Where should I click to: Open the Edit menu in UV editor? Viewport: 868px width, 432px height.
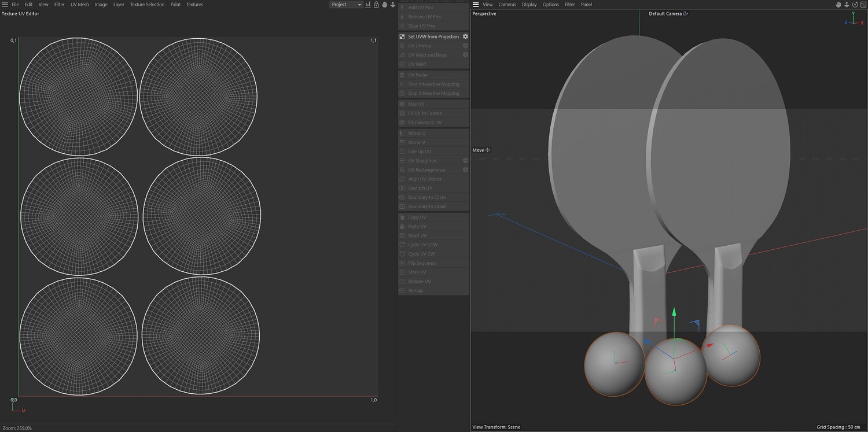[x=28, y=5]
